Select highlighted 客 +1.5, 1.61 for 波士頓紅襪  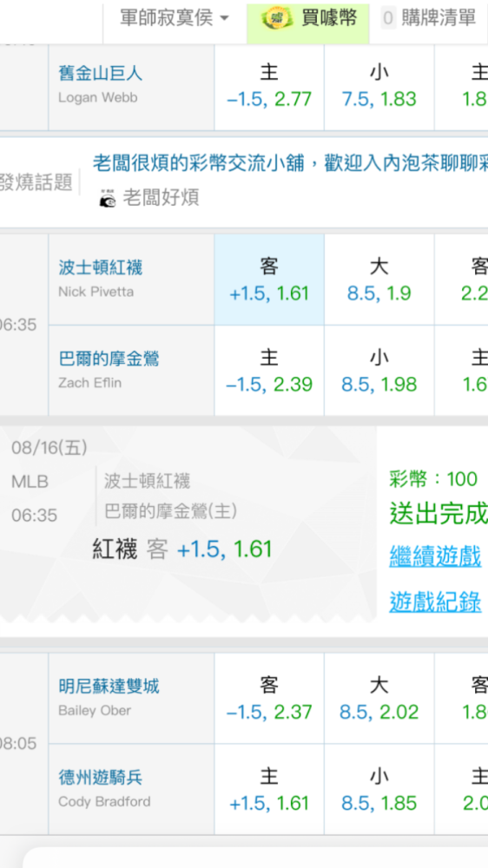point(269,279)
